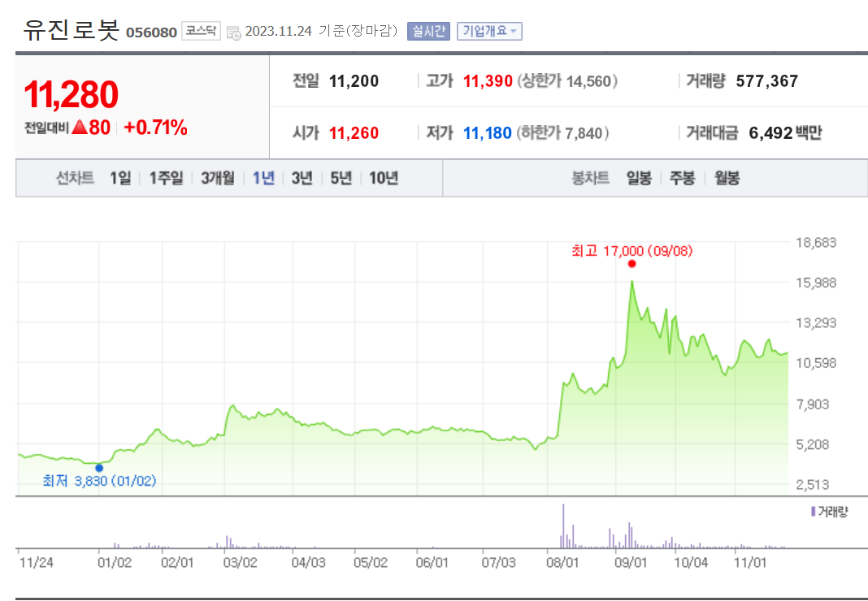Click the calendar-clock icon beside the date
The height and width of the screenshot is (601, 868).
click(233, 32)
